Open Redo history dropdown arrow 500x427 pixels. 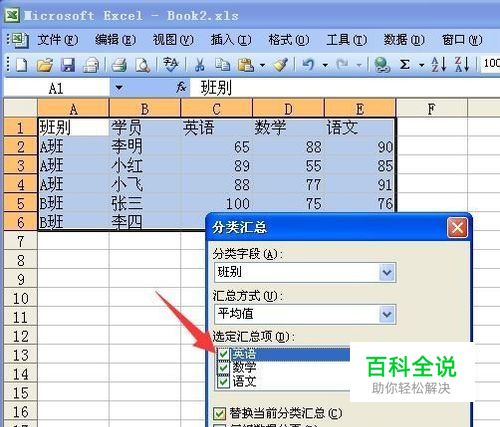click(359, 65)
